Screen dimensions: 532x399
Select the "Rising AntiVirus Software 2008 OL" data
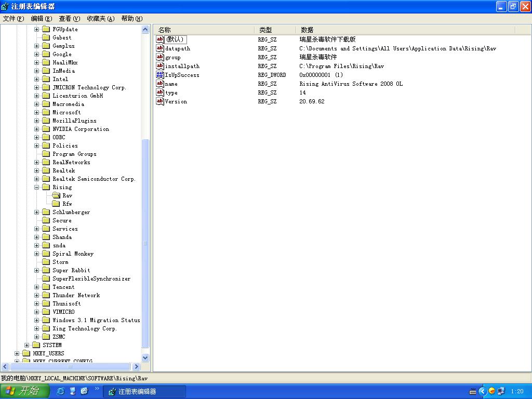pos(351,84)
